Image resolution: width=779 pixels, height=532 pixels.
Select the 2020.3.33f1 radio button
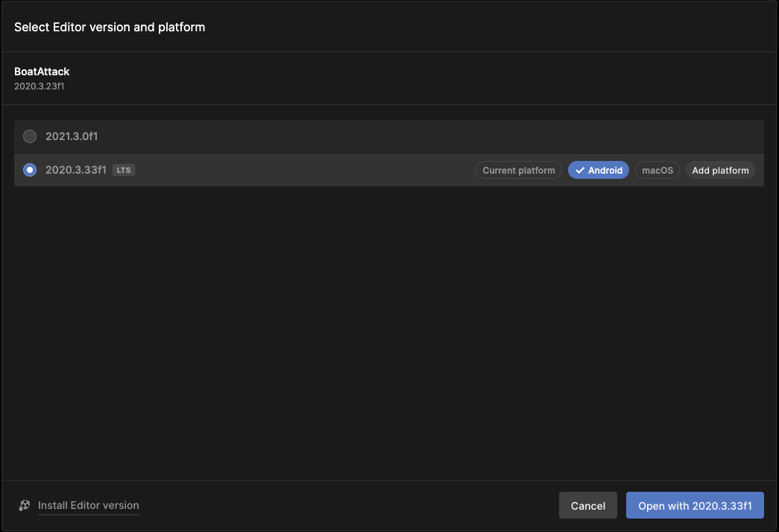pos(30,170)
